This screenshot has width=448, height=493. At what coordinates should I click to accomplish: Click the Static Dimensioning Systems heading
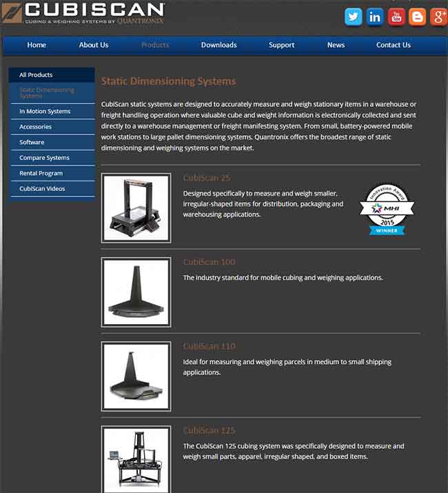(x=168, y=81)
